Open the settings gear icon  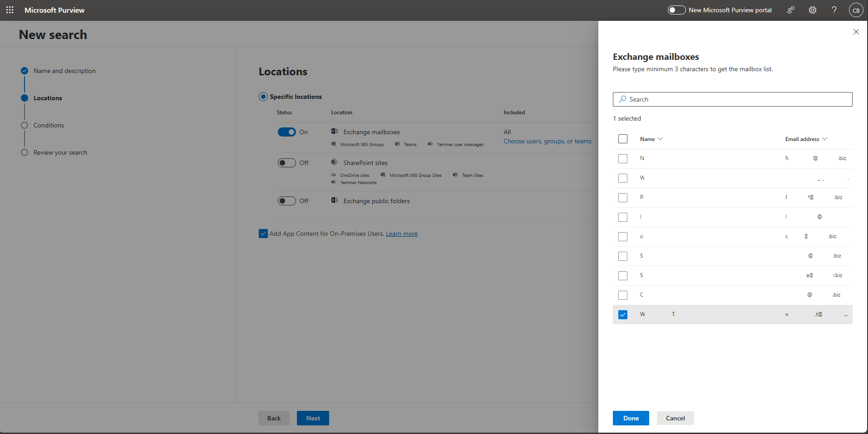click(x=813, y=10)
